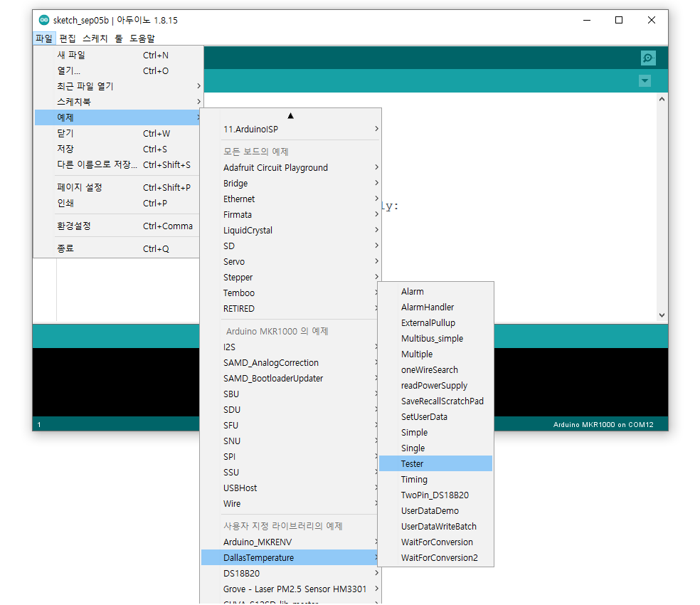Open USBHost examples submenu
Screen dimensions: 700x605
tap(290, 488)
